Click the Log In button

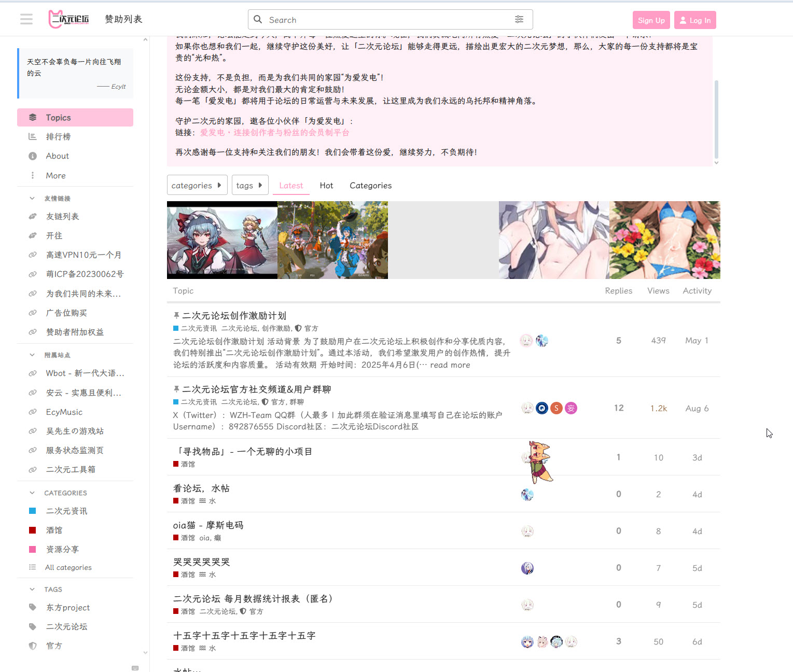pyautogui.click(x=695, y=20)
